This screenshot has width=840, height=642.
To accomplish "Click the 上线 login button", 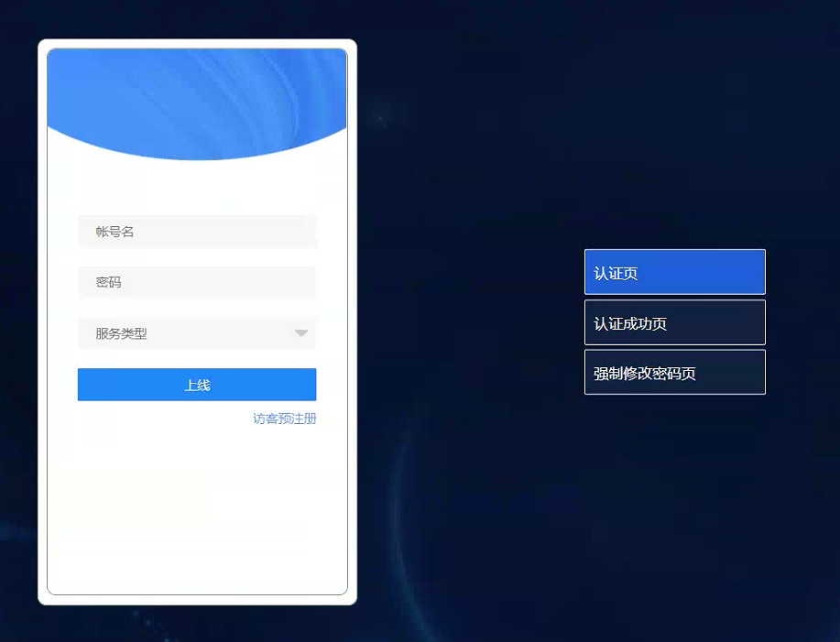I will (197, 385).
